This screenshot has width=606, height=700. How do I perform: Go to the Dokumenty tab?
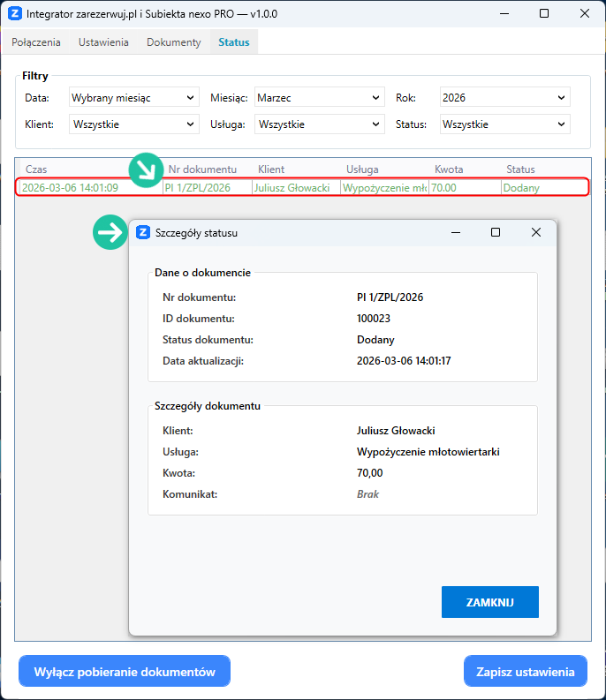(173, 42)
